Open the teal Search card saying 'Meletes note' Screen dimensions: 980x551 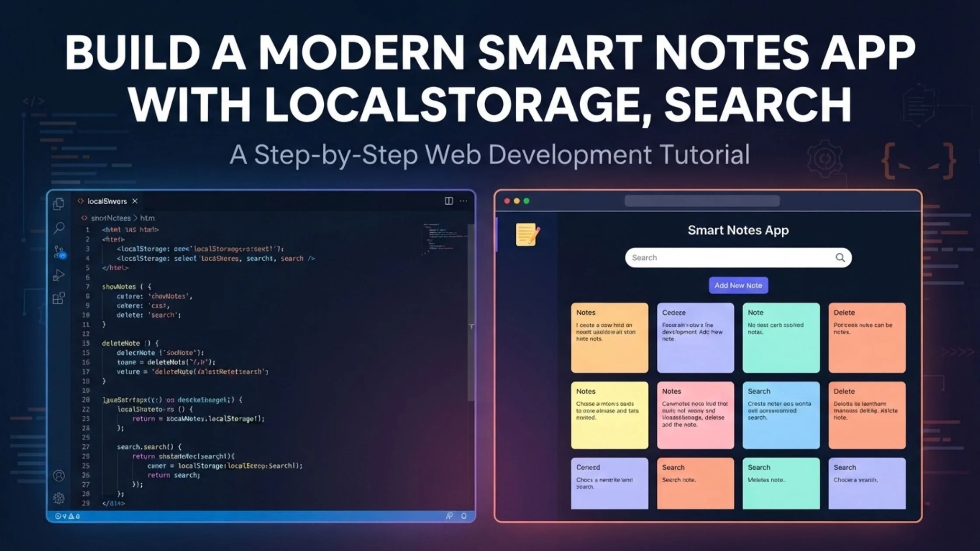[781, 483]
